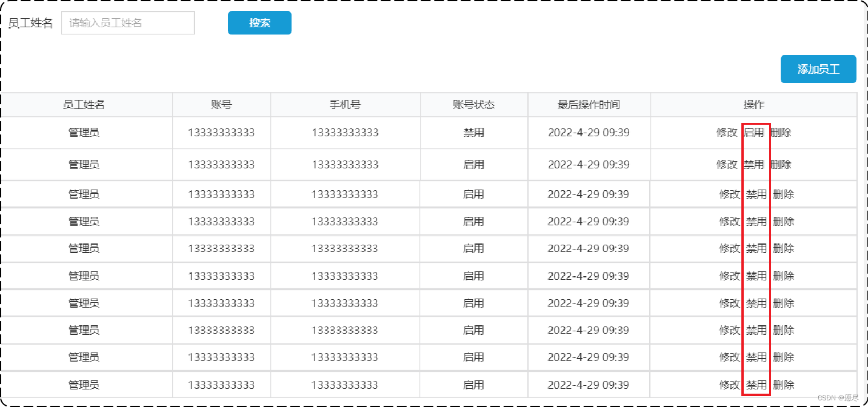Click 删除 in the second table row
Viewport: 868px width, 407px height.
pyautogui.click(x=781, y=164)
